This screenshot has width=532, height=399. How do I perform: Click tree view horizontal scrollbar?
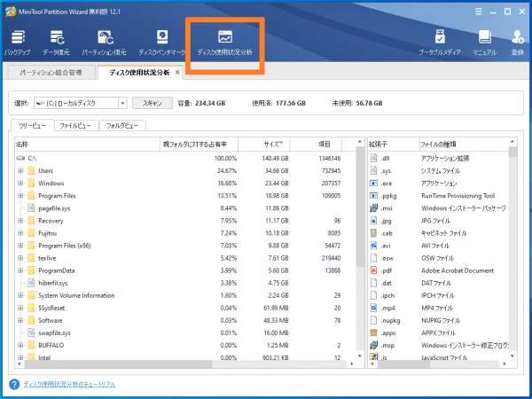[119, 364]
